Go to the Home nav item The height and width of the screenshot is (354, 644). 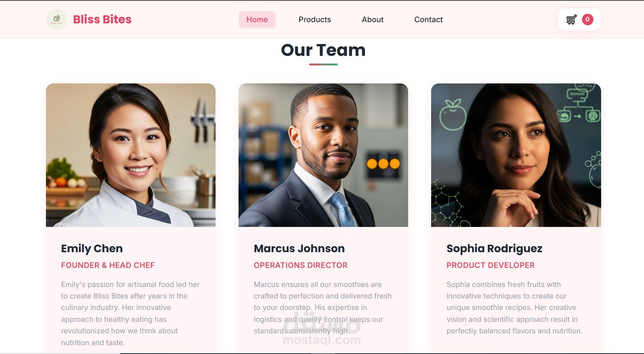click(257, 20)
